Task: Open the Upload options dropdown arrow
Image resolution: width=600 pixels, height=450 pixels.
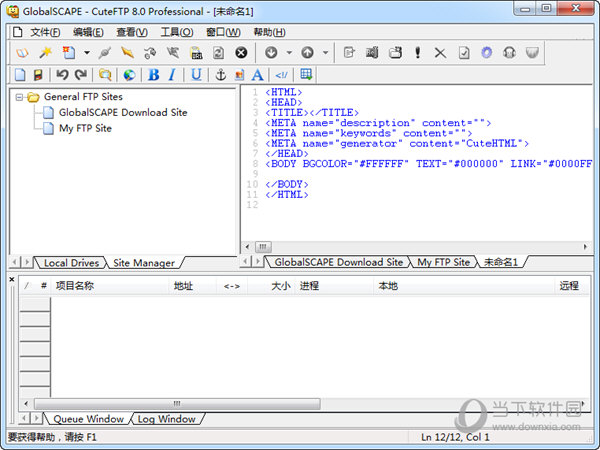Action: 325,52
